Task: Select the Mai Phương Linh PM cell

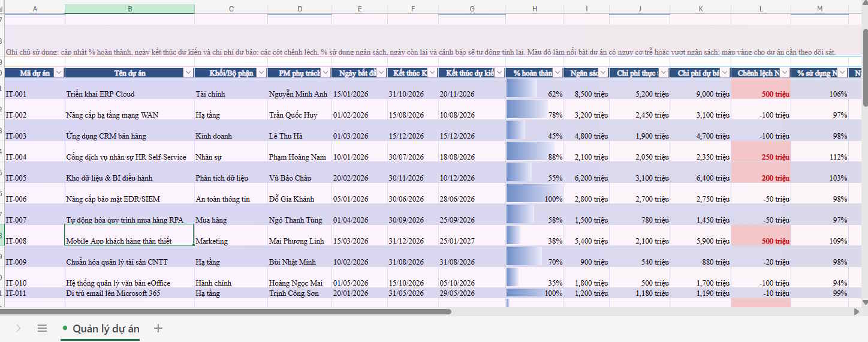Action: pos(300,235)
